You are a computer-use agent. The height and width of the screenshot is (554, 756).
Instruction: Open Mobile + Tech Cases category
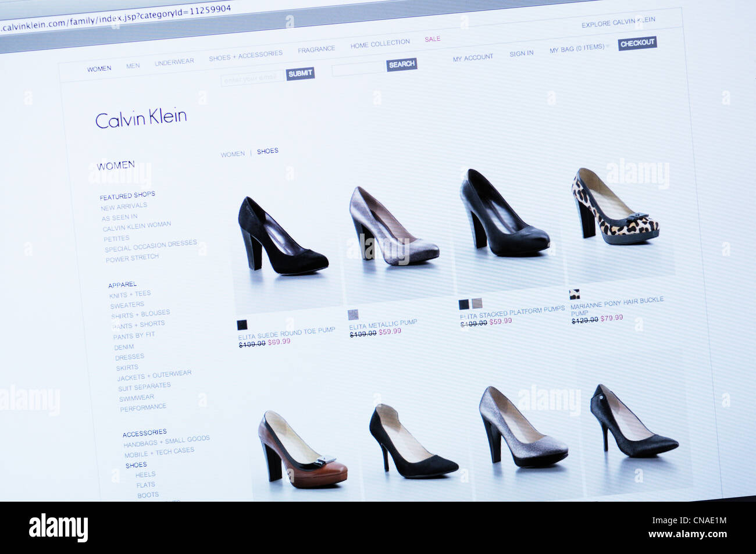(x=159, y=452)
